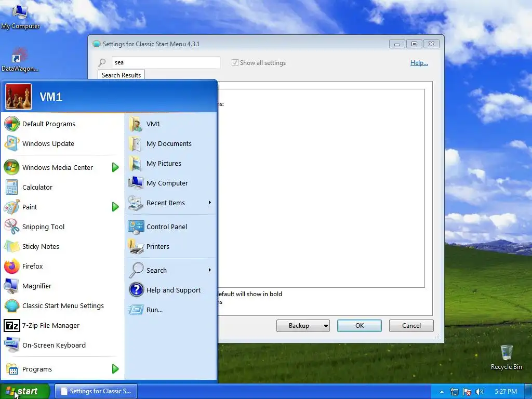Expand the Paint submenu green arrow
Image resolution: width=532 pixels, height=399 pixels.
pos(115,207)
